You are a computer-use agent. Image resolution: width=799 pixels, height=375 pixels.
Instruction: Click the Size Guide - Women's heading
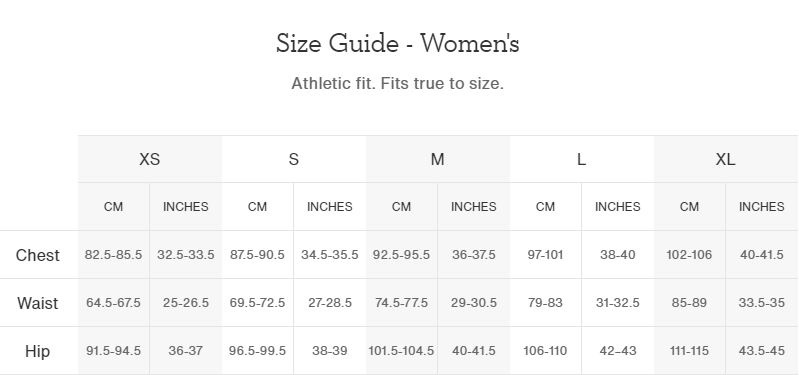[x=397, y=43]
